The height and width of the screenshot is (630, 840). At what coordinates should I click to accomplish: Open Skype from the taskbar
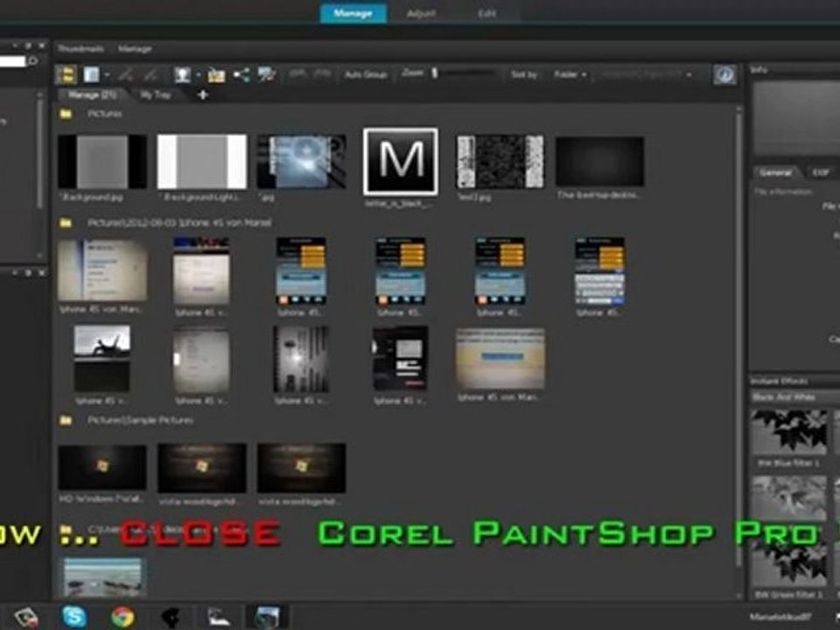[74, 617]
